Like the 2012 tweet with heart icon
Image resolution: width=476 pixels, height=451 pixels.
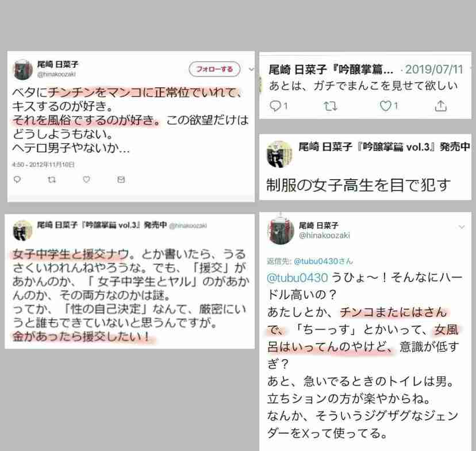point(86,180)
